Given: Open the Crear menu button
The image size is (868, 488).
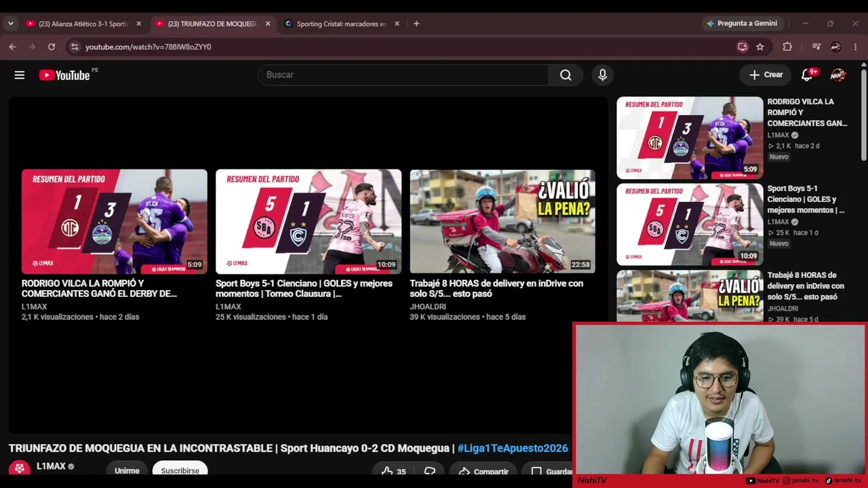Looking at the screenshot, I should click(x=766, y=75).
